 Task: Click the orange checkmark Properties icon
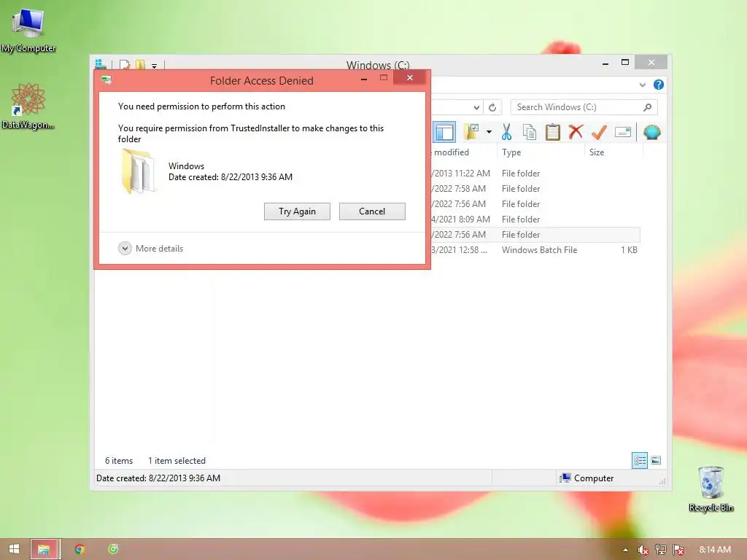599,132
